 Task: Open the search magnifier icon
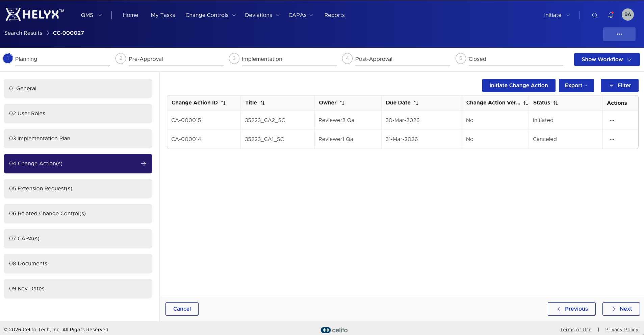tap(595, 15)
